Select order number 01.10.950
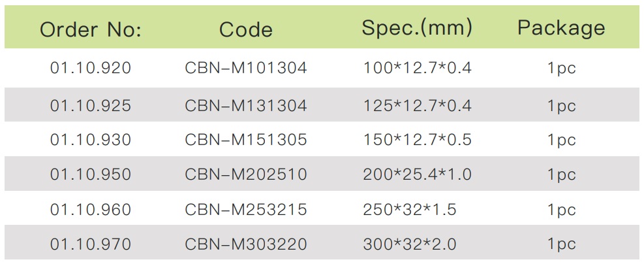The height and width of the screenshot is (266, 644). [x=90, y=175]
